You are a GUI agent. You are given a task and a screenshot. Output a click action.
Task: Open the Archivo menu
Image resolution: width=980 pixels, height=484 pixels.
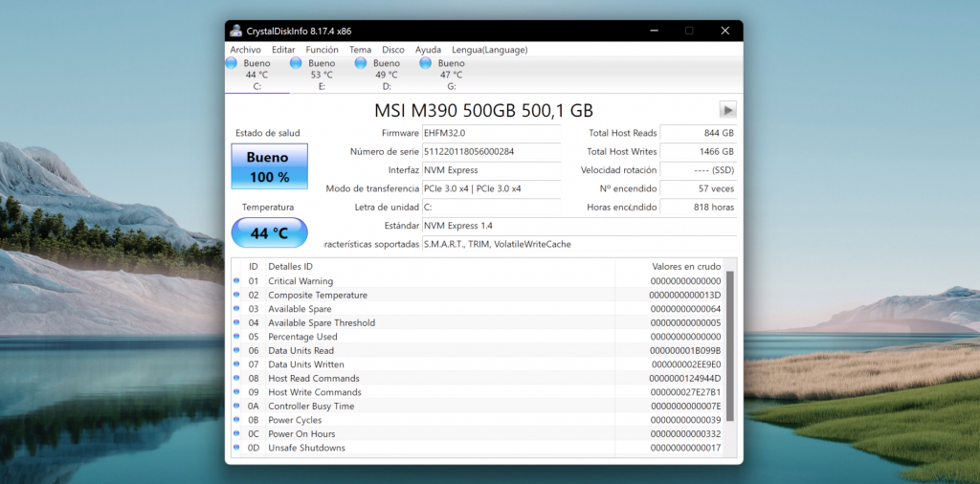[245, 50]
